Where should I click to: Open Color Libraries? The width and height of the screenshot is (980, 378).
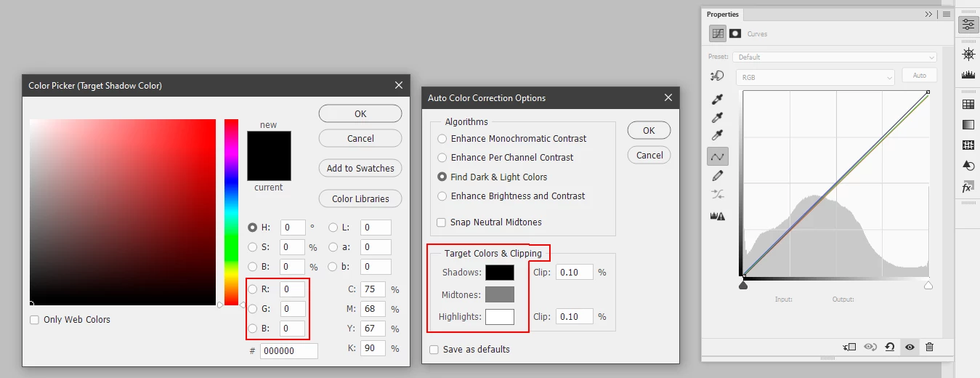tap(360, 198)
